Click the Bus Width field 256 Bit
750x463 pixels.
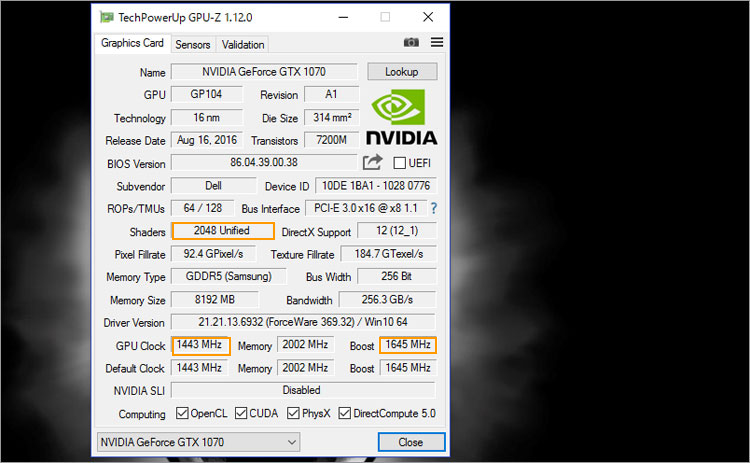click(397, 276)
